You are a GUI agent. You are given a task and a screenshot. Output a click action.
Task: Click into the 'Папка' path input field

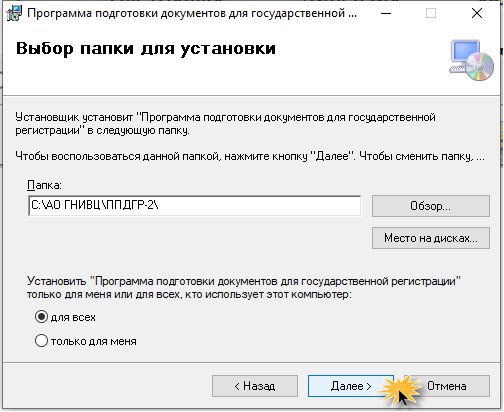point(195,206)
